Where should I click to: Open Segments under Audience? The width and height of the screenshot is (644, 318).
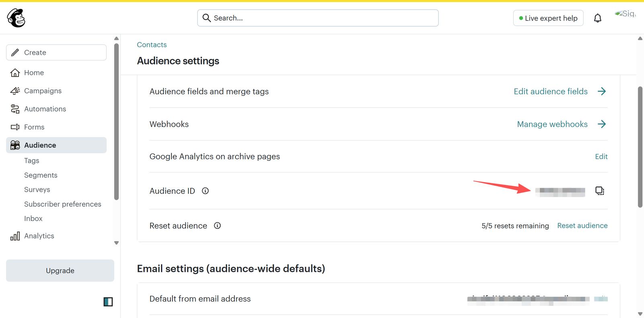41,175
